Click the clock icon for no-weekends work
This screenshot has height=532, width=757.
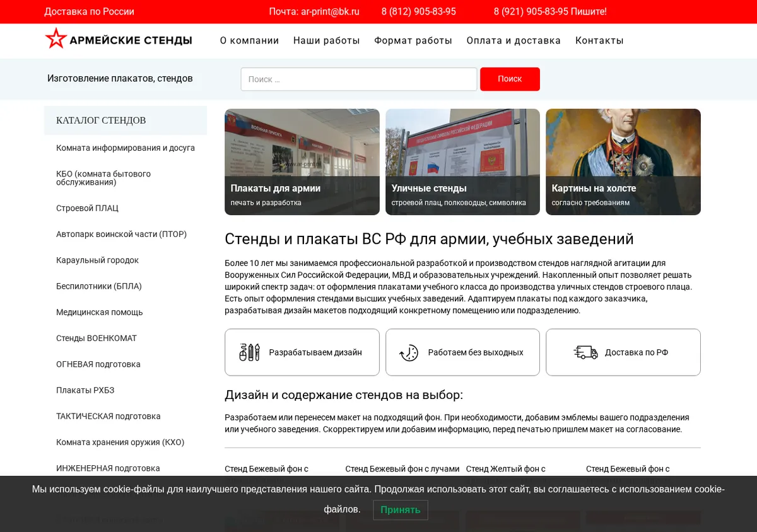pos(409,352)
